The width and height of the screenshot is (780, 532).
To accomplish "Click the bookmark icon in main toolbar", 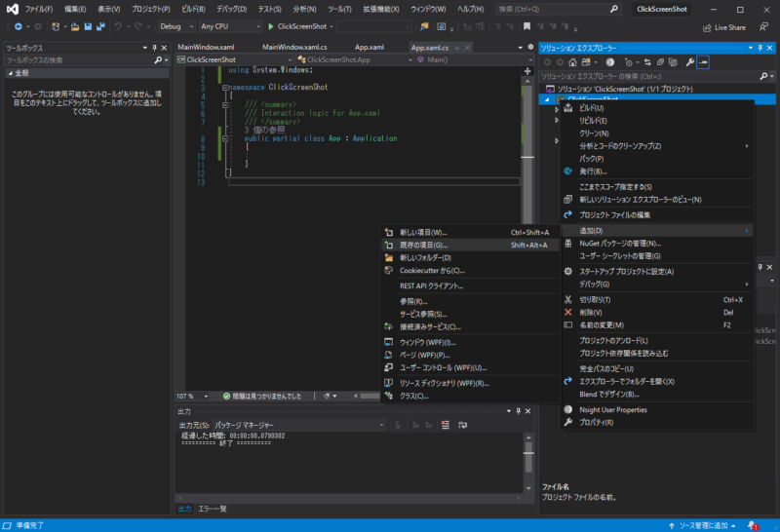I will point(526,26).
